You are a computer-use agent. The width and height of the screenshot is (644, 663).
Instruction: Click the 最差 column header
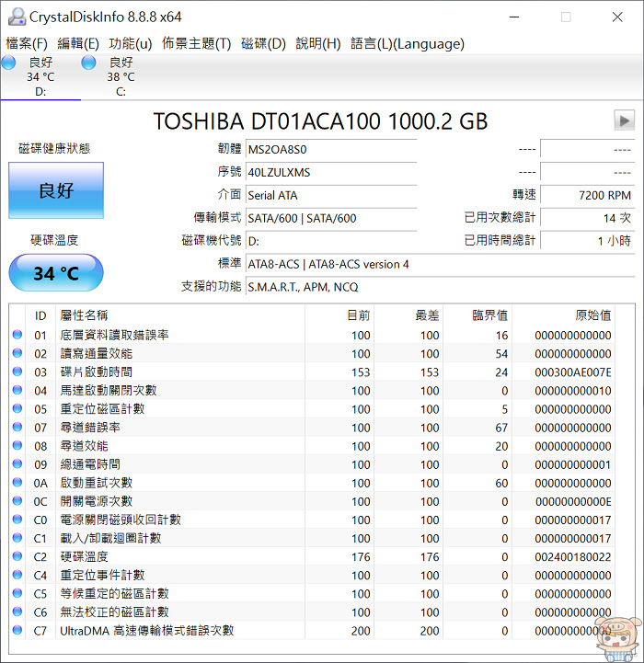pos(408,315)
